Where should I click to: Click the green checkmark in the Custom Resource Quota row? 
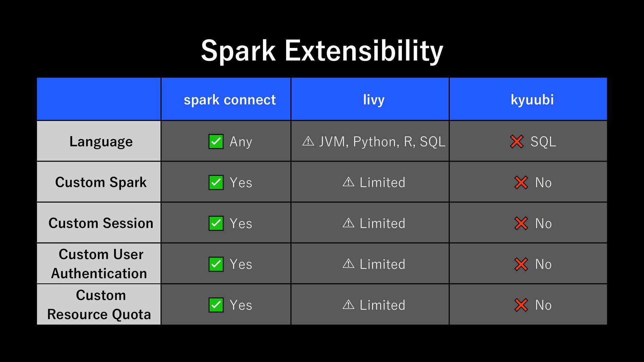(216, 305)
